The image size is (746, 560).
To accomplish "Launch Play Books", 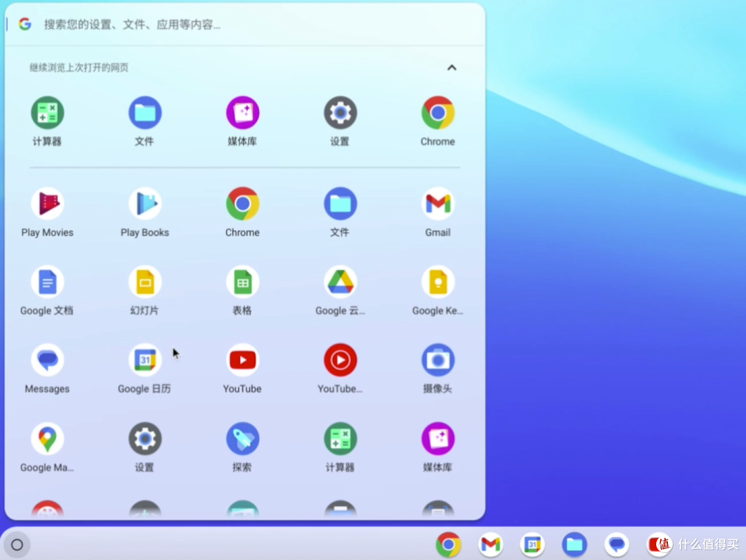I will point(144,203).
